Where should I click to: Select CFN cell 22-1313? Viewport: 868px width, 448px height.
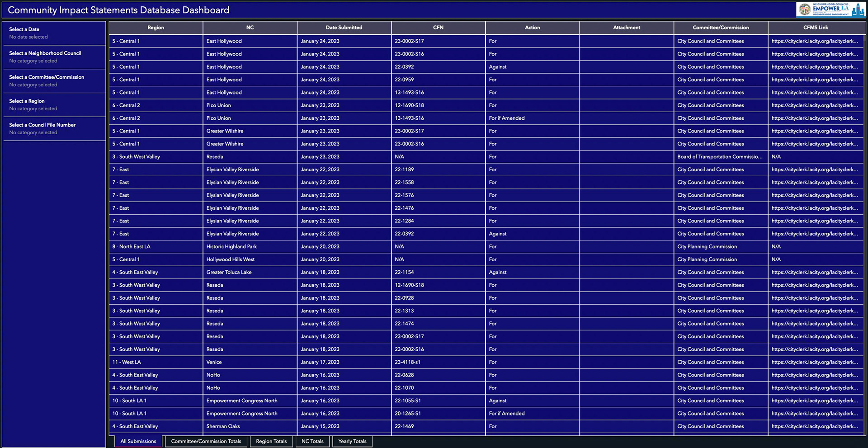(x=438, y=311)
